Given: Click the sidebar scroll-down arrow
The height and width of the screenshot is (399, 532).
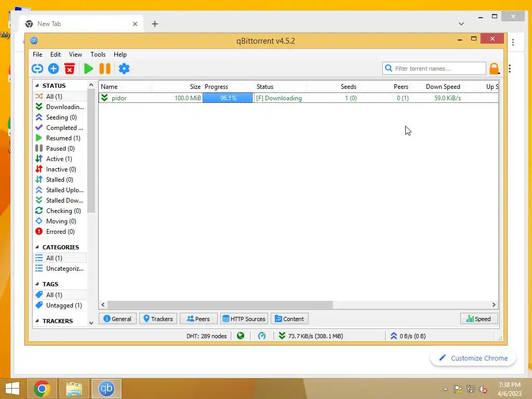Looking at the screenshot, I should [91, 323].
